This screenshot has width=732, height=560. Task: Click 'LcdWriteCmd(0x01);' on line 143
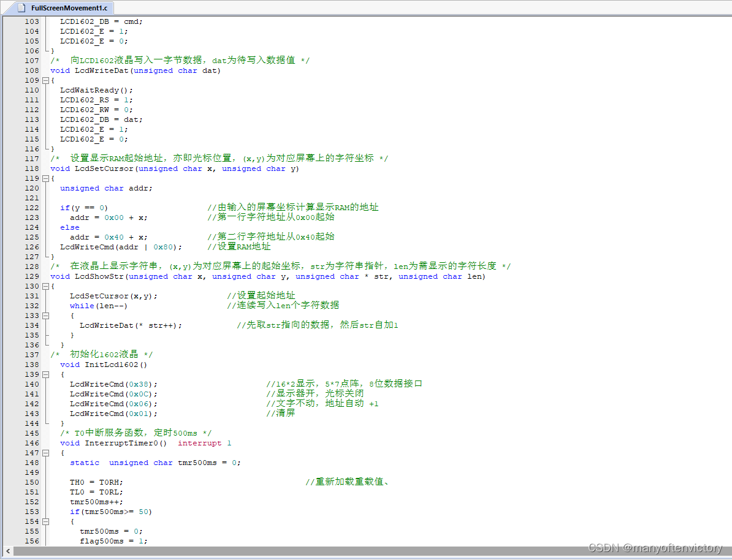(x=114, y=414)
